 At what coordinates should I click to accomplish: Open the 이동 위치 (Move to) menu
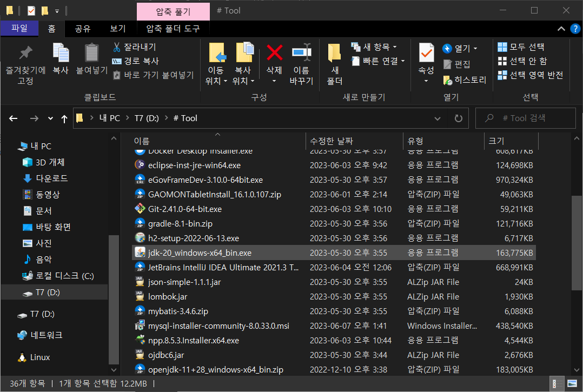click(216, 64)
